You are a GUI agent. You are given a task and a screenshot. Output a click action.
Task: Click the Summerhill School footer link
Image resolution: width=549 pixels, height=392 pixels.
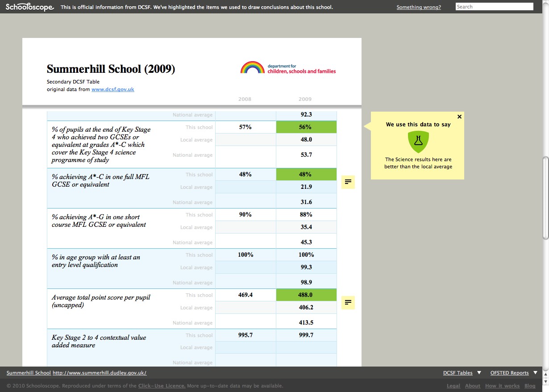(29, 373)
